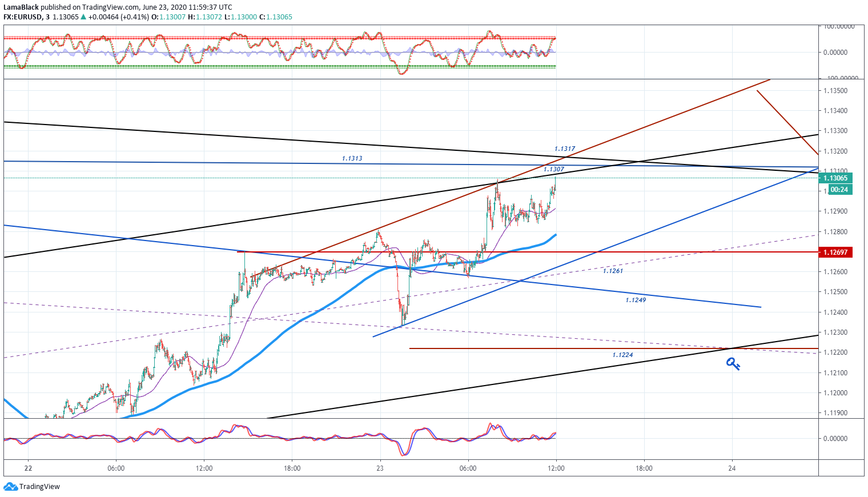Click the 1.1317 line annotation
Viewport: 868px width, 497px height.
point(565,149)
